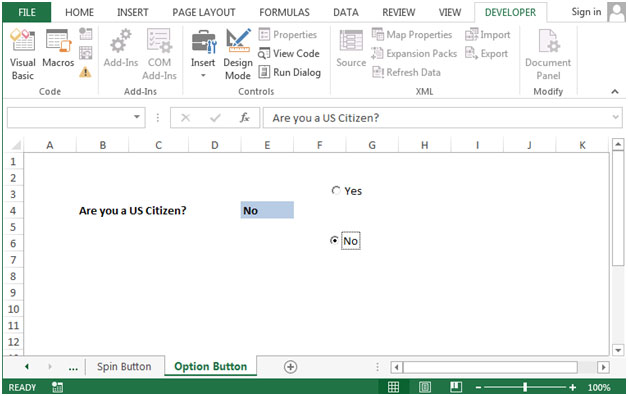Screen dimensions: 628x396
Task: Click Map Properties
Action: [x=412, y=34]
